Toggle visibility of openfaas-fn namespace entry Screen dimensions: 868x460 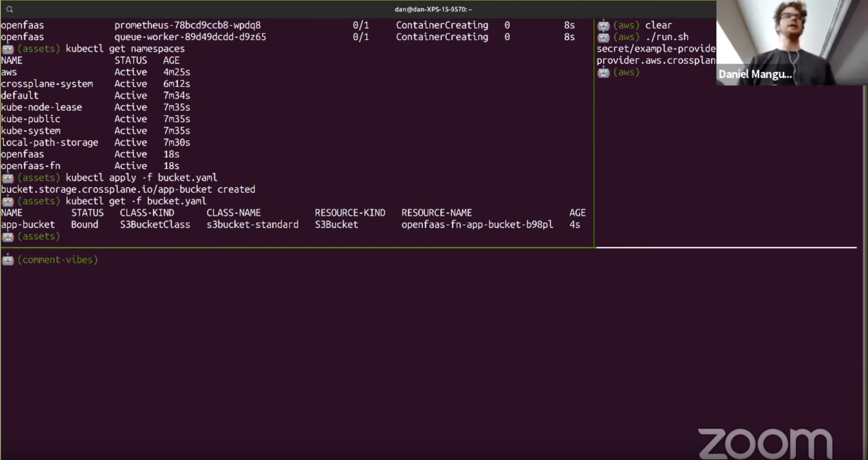click(31, 166)
